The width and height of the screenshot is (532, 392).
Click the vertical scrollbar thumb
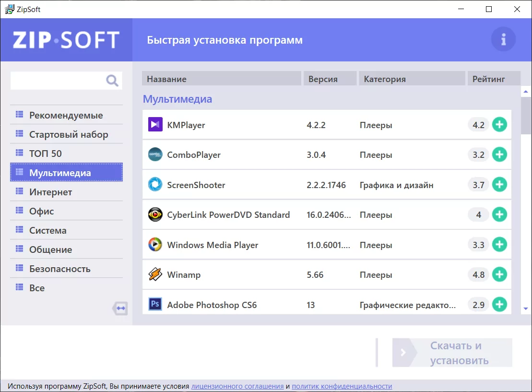tap(526, 116)
